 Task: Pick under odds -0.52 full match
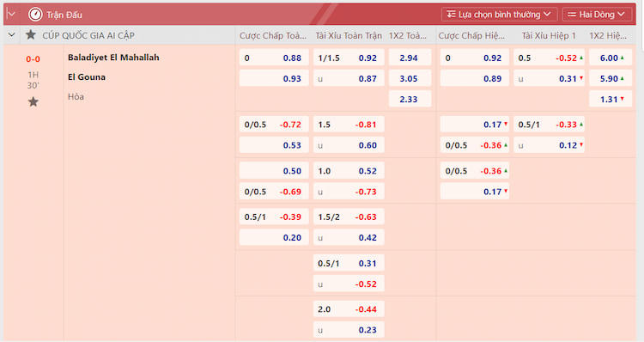[x=349, y=284]
